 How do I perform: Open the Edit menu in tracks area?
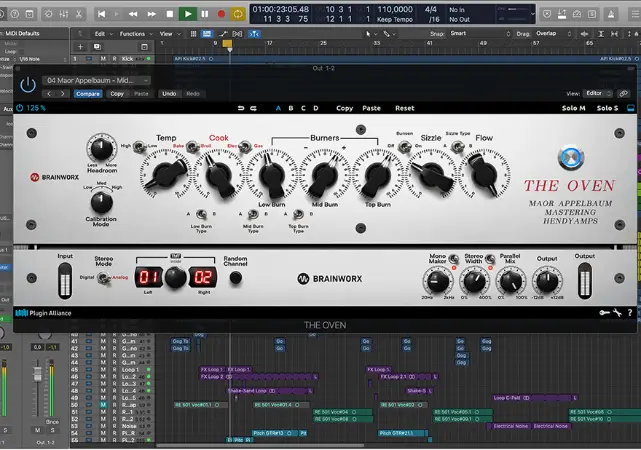point(101,33)
